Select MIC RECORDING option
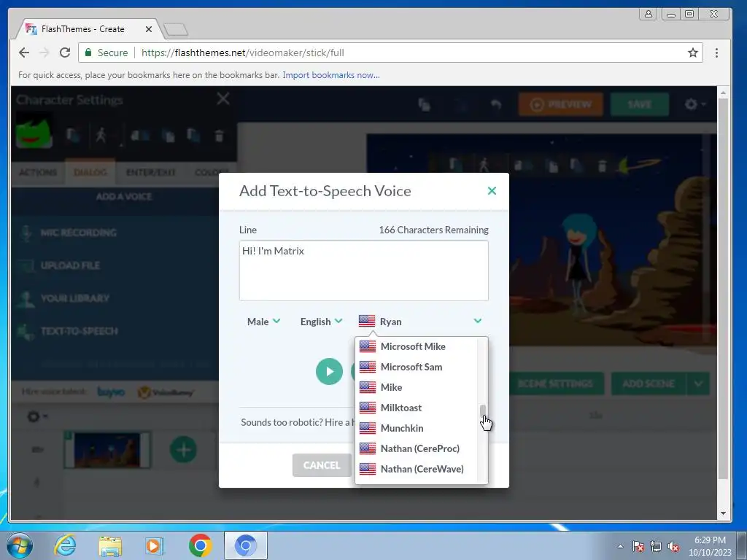Viewport: 747px width, 560px height. 78,233
